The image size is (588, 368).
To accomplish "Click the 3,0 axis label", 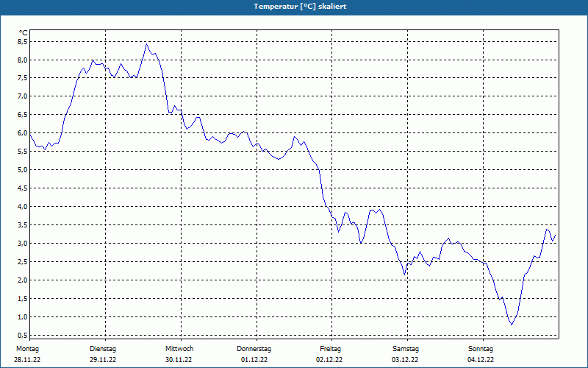I will click(x=23, y=244).
